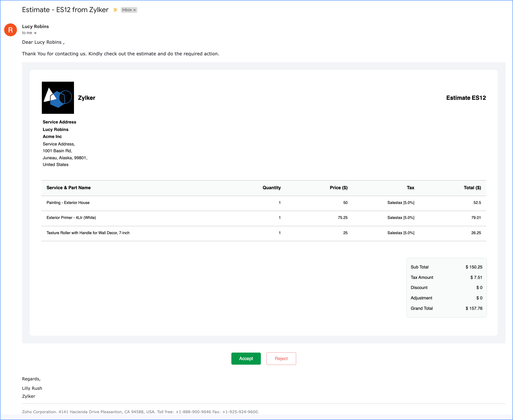This screenshot has width=513, height=420.
Task: Expand the 'to me' recipient details arrow
Action: [x=35, y=33]
